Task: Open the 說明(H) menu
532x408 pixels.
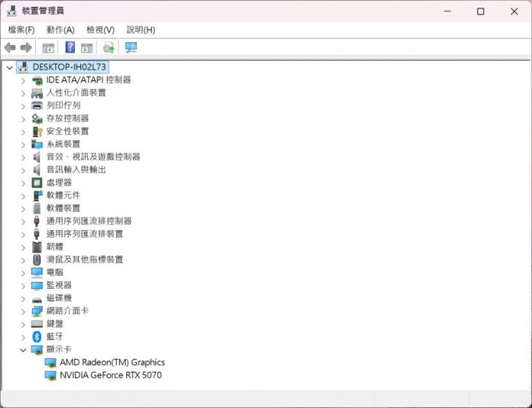Action: (x=141, y=30)
